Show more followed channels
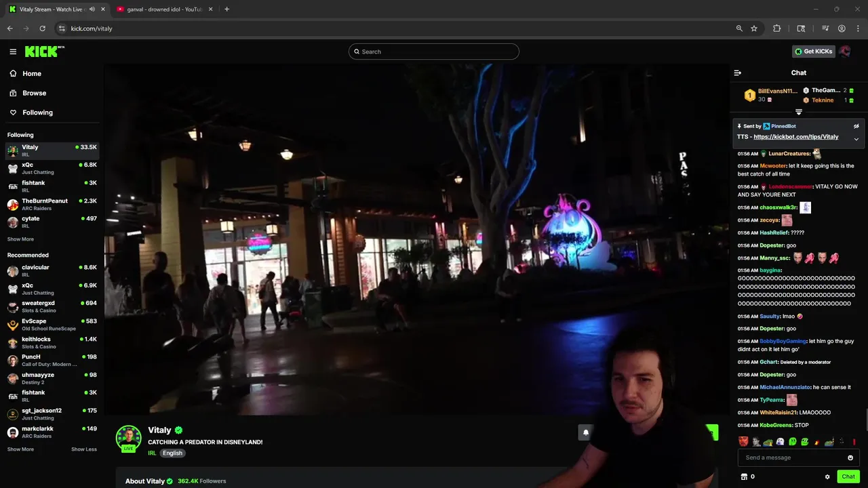The image size is (868, 488). (20, 239)
